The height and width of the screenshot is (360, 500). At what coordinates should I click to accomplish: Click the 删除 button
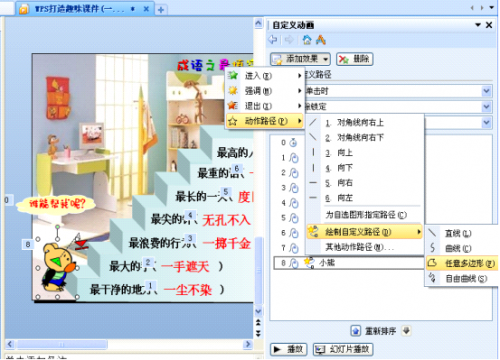click(x=354, y=59)
